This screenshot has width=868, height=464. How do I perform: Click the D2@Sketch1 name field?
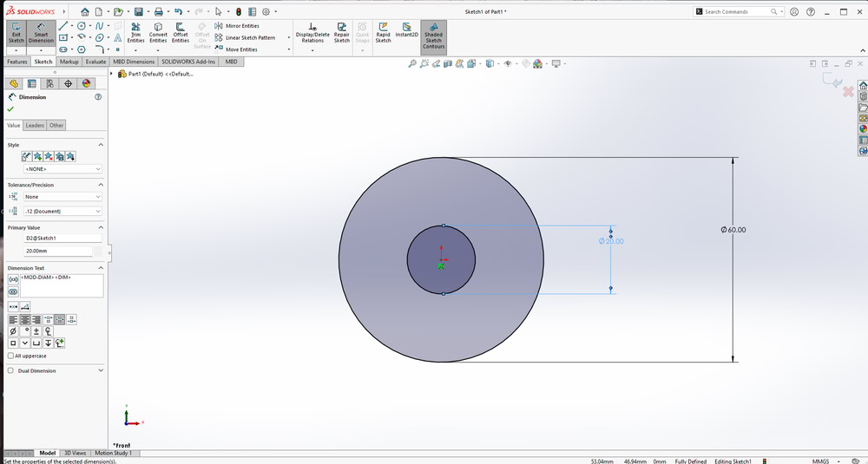[62, 238]
